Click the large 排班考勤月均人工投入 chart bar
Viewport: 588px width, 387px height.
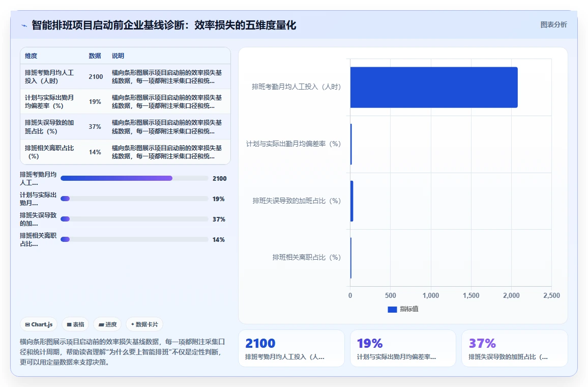(x=434, y=88)
